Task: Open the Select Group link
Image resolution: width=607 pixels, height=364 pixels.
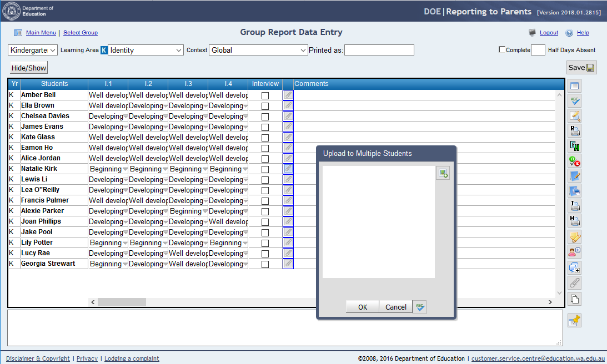Action: pyautogui.click(x=81, y=33)
